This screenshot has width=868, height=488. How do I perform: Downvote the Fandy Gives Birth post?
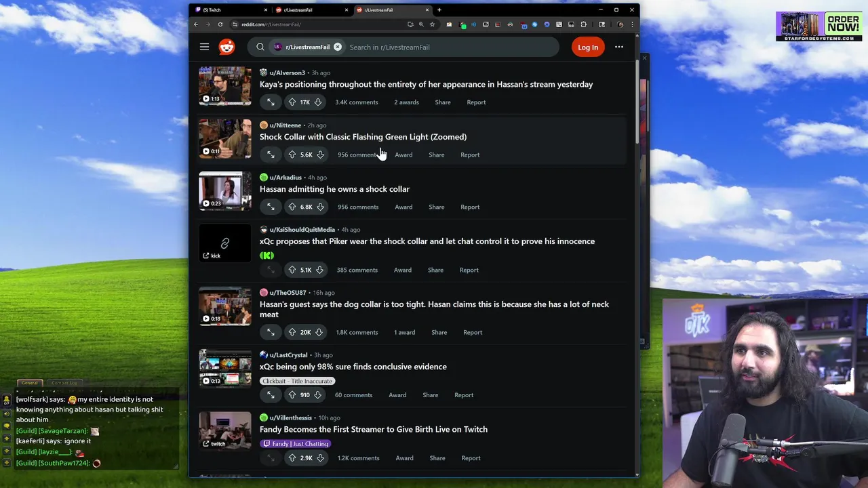320,458
